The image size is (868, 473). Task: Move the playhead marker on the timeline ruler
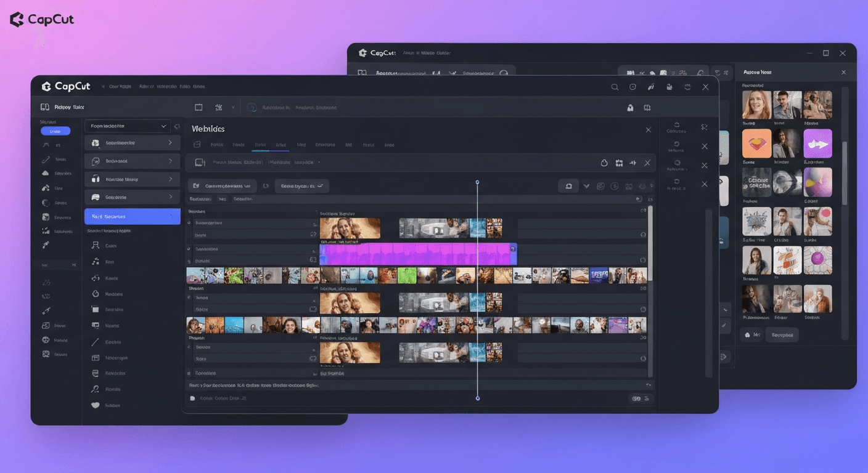point(477,182)
